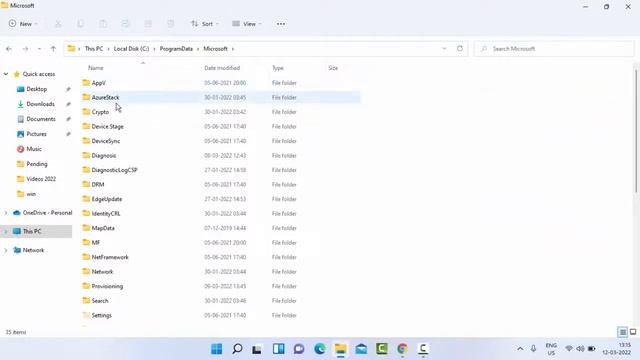Open the See more ellipsis menu
Screen dimensions: 640x360
pos(281,24)
